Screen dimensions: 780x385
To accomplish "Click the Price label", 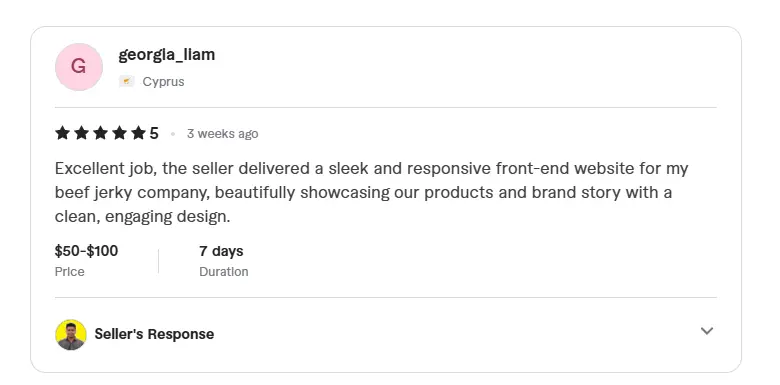I will 70,272.
